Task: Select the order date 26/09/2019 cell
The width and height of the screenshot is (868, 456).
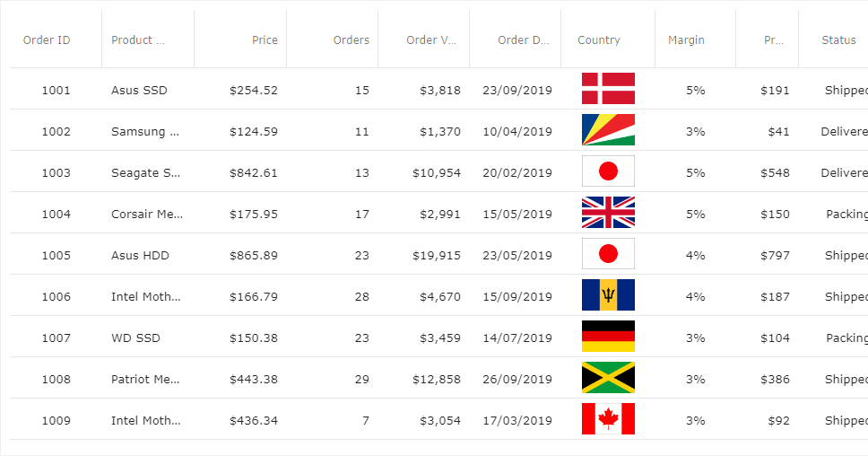Action: click(517, 379)
